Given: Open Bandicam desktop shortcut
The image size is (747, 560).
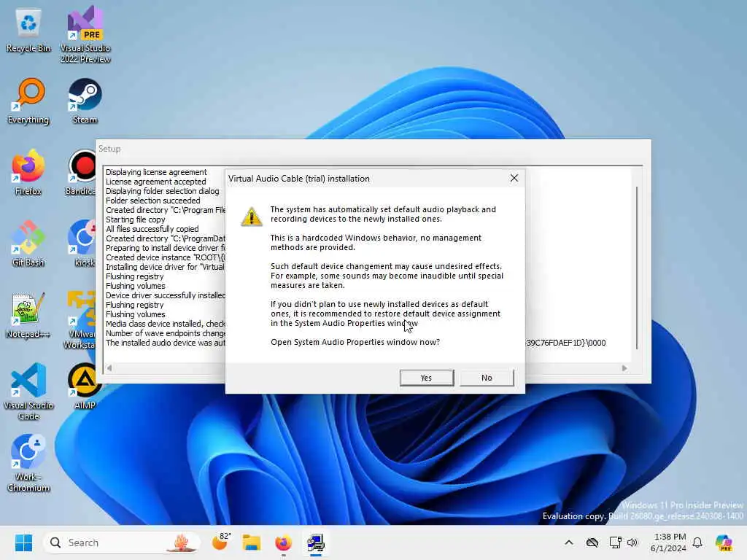Looking at the screenshot, I should [x=81, y=172].
